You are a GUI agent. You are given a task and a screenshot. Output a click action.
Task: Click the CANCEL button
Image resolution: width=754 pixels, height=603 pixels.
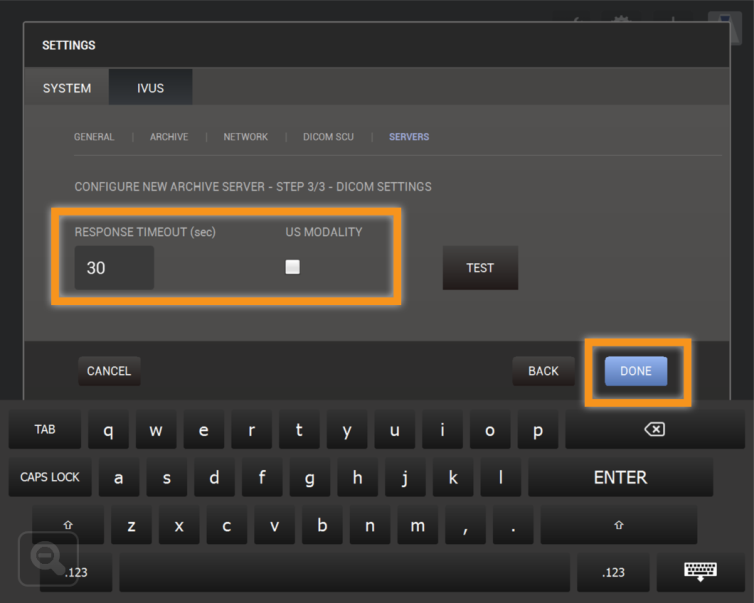(109, 371)
